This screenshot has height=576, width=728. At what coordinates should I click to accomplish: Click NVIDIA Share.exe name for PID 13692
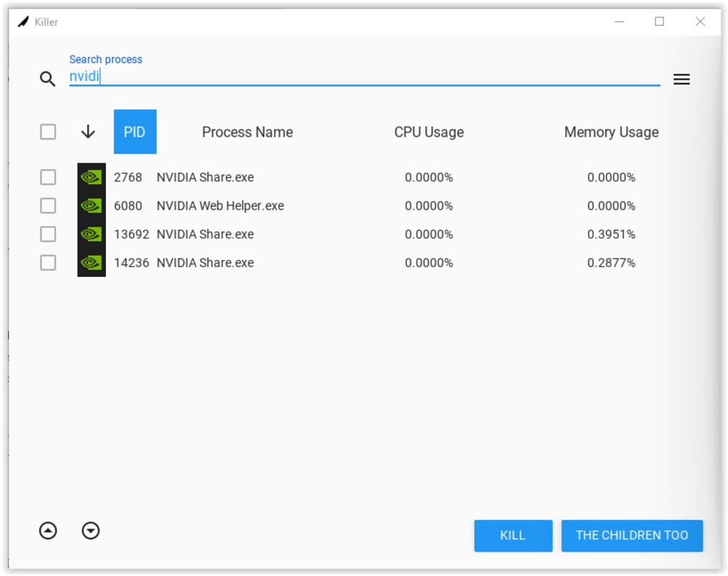coord(205,234)
